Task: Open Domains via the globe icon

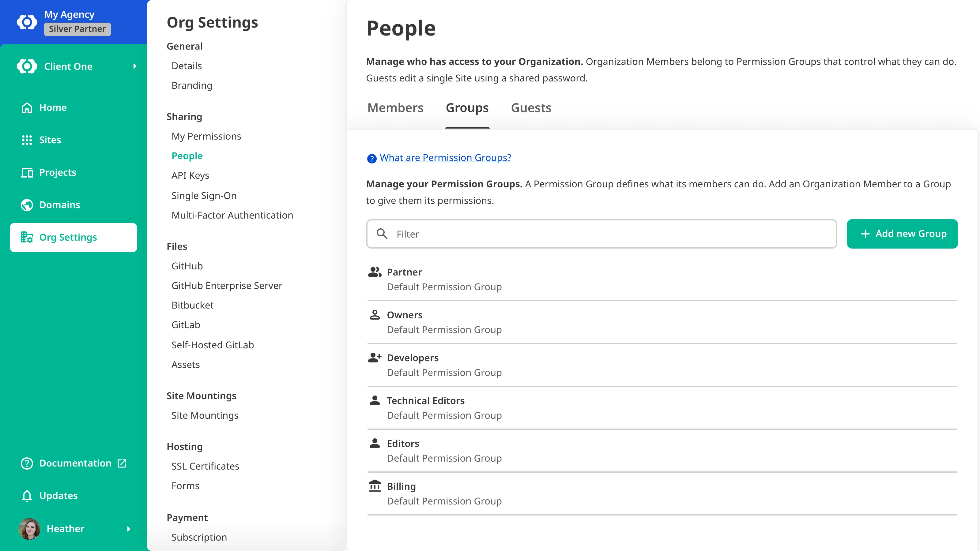Action: (27, 205)
